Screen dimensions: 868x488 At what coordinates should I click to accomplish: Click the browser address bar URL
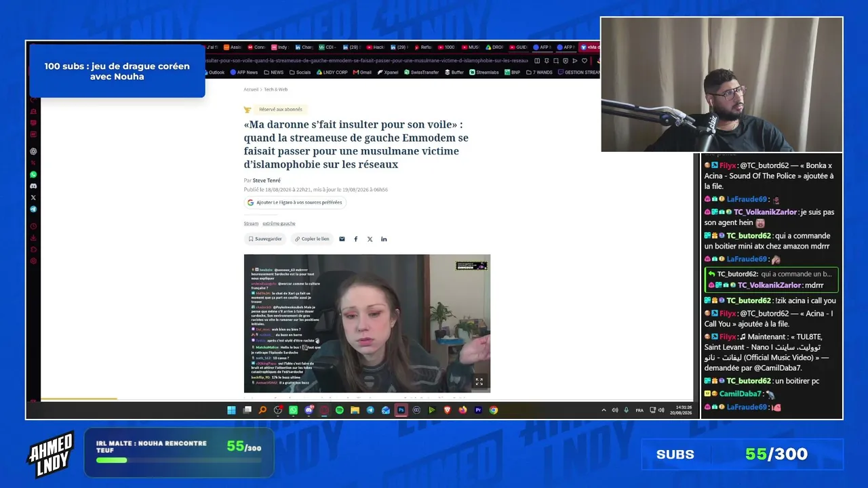pos(366,60)
